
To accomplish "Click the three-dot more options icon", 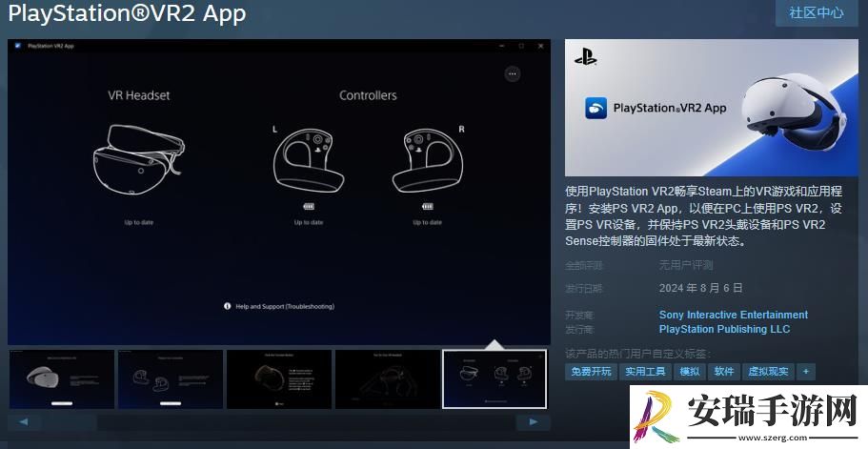I will point(513,73).
